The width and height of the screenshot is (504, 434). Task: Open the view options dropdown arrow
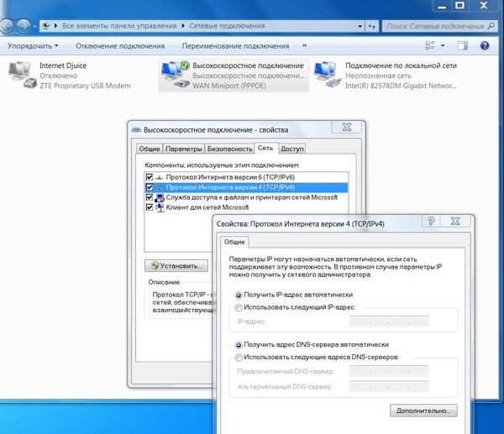(x=443, y=45)
